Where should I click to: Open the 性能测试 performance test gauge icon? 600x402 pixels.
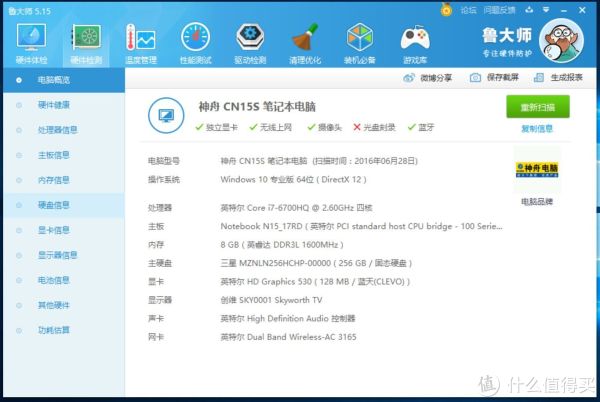click(x=196, y=43)
